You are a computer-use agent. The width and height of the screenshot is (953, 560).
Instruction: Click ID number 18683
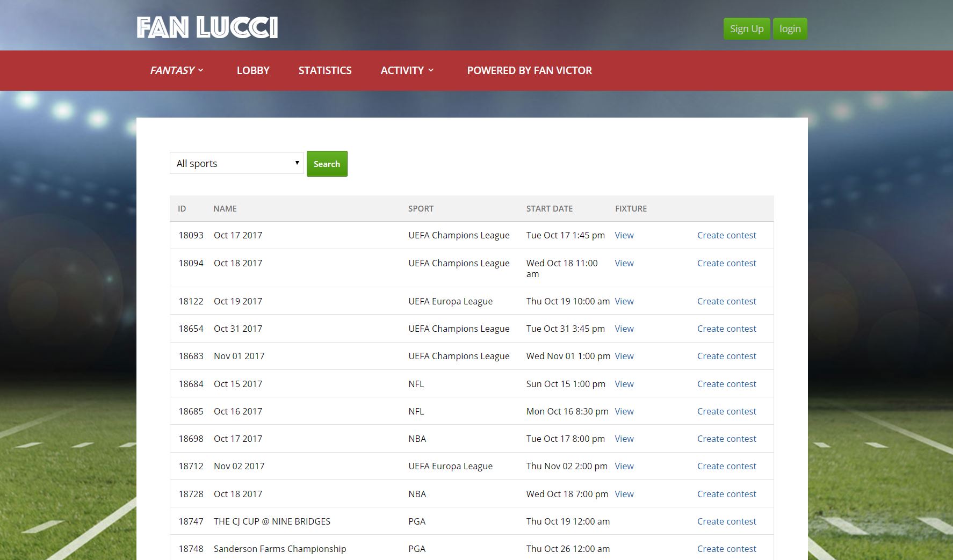tap(191, 356)
